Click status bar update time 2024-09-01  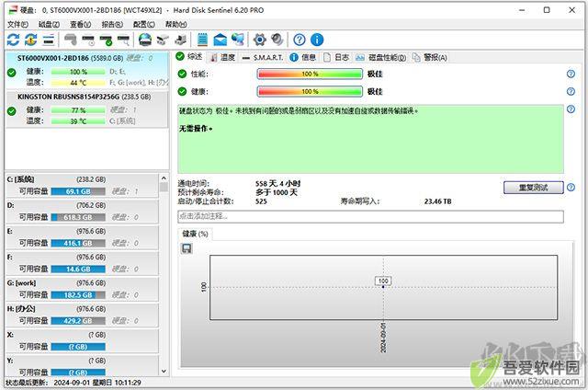tap(97, 383)
